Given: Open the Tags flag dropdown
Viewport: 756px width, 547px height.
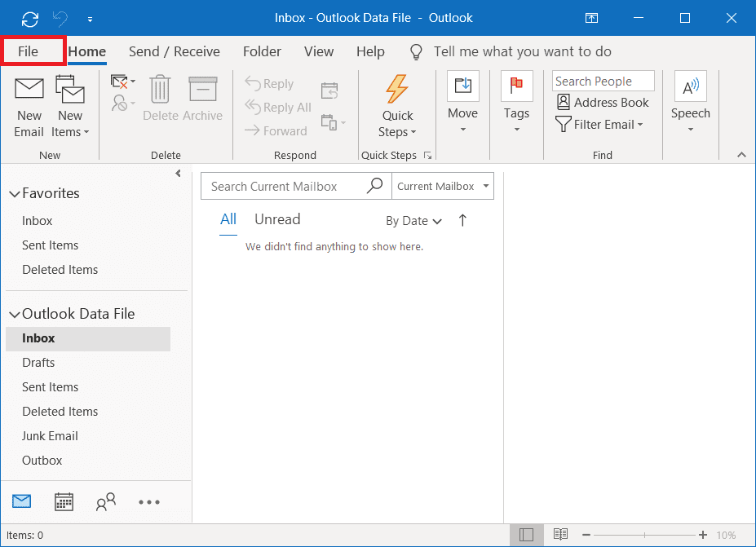Looking at the screenshot, I should coord(516,103).
